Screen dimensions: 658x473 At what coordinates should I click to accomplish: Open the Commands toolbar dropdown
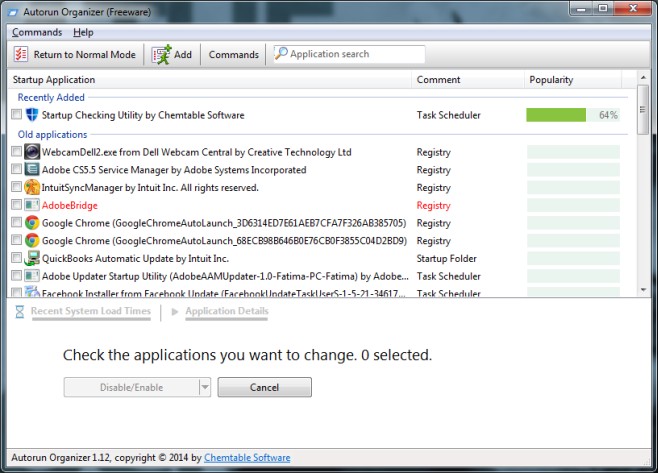234,55
